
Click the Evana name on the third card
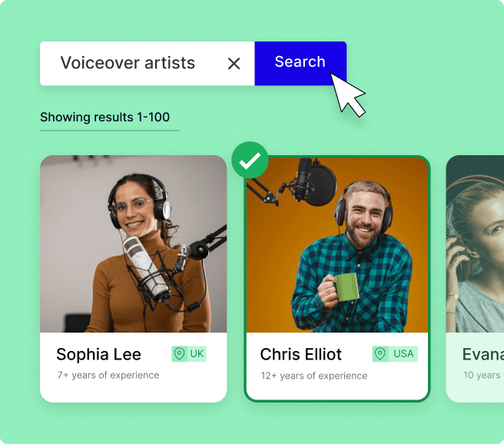coord(483,354)
